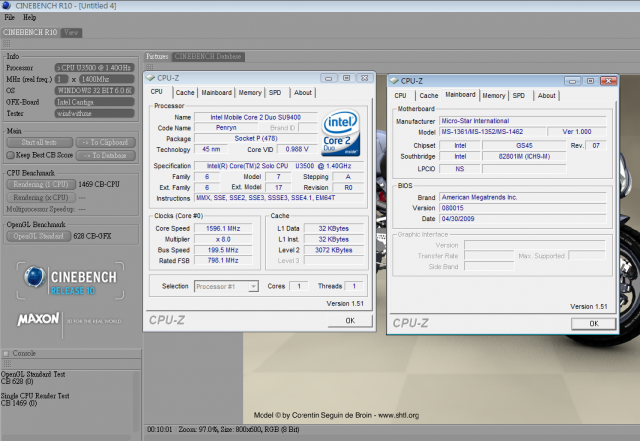Open Memory tab in right CPU-Z window
Image resolution: width=641 pixels, height=441 pixels.
(x=493, y=96)
